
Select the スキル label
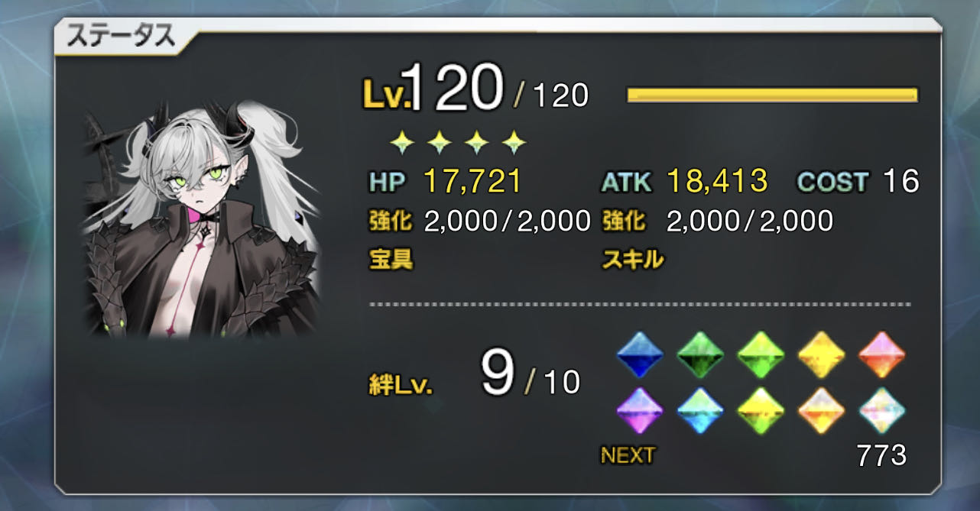click(x=633, y=259)
